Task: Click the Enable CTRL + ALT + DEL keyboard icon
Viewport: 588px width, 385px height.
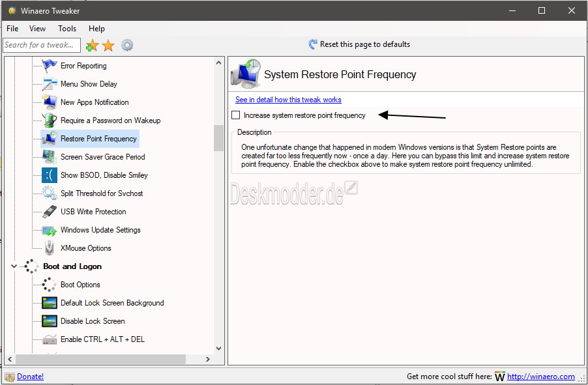Action: pos(50,339)
